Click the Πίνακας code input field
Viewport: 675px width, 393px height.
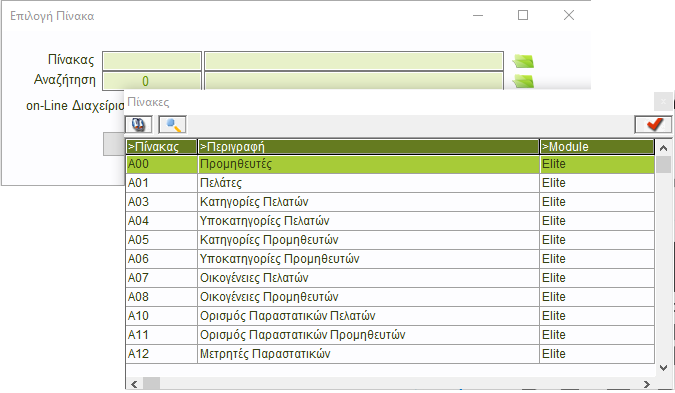(152, 61)
